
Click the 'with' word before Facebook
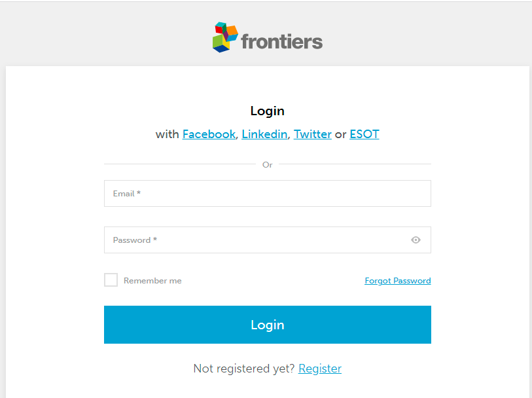pyautogui.click(x=167, y=134)
